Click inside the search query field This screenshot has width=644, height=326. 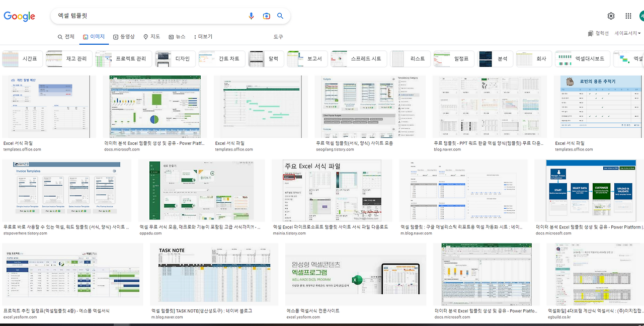pyautogui.click(x=151, y=16)
